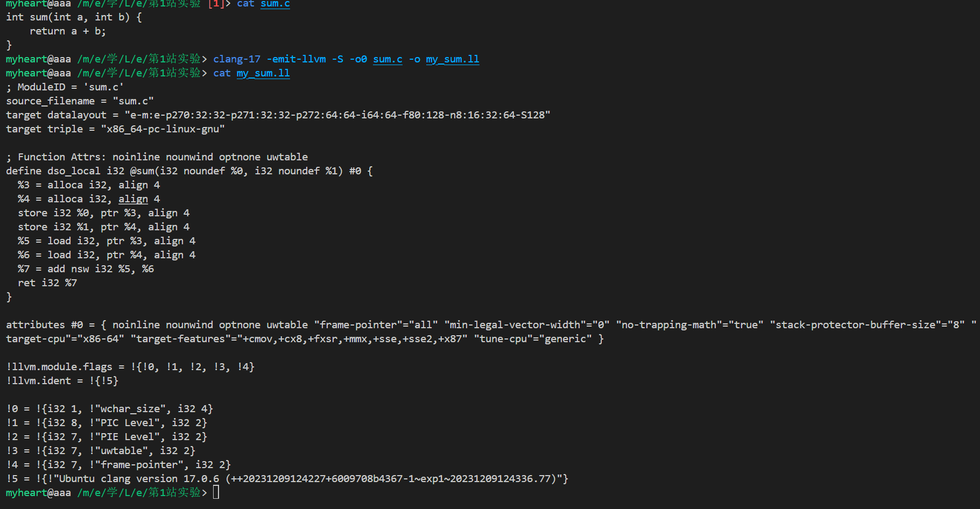Click the 'return a + b;' source line
This screenshot has height=509, width=980.
68,31
